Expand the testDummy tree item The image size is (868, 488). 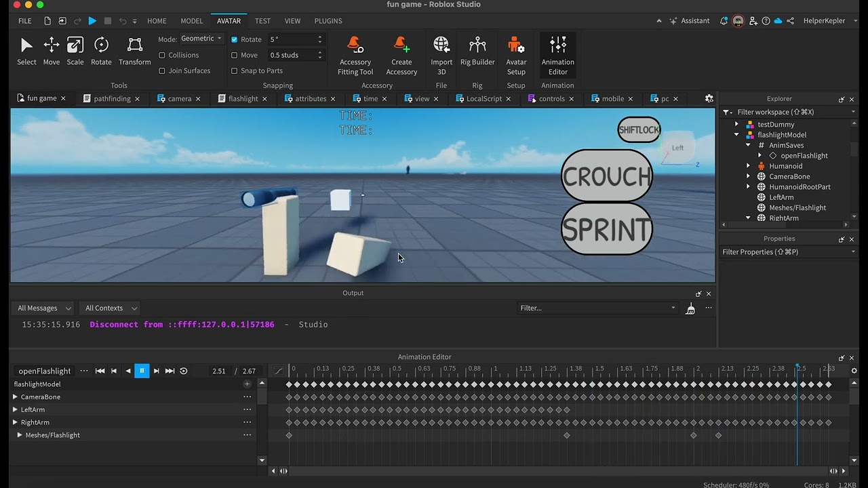click(736, 124)
